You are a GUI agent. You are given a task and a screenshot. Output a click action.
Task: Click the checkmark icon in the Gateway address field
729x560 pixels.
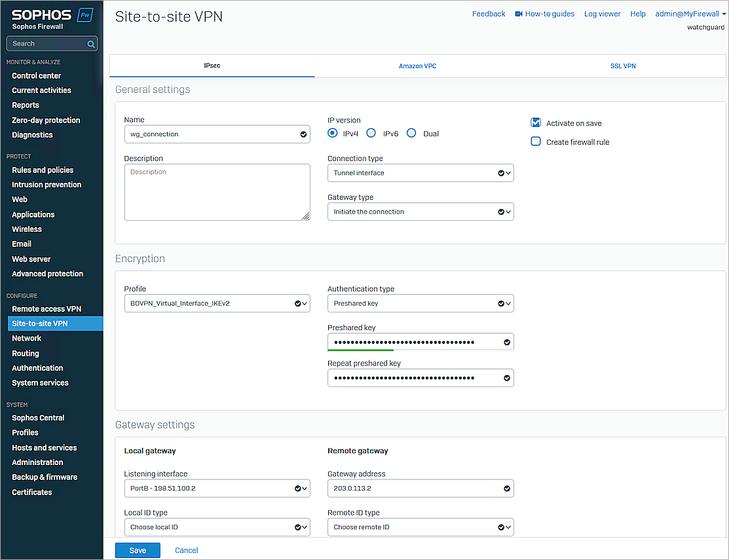(506, 488)
